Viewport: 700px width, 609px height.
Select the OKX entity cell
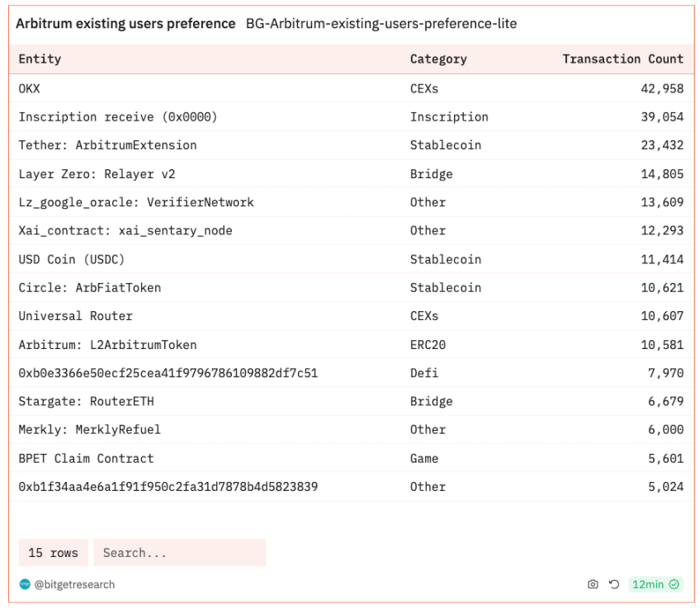(x=29, y=88)
